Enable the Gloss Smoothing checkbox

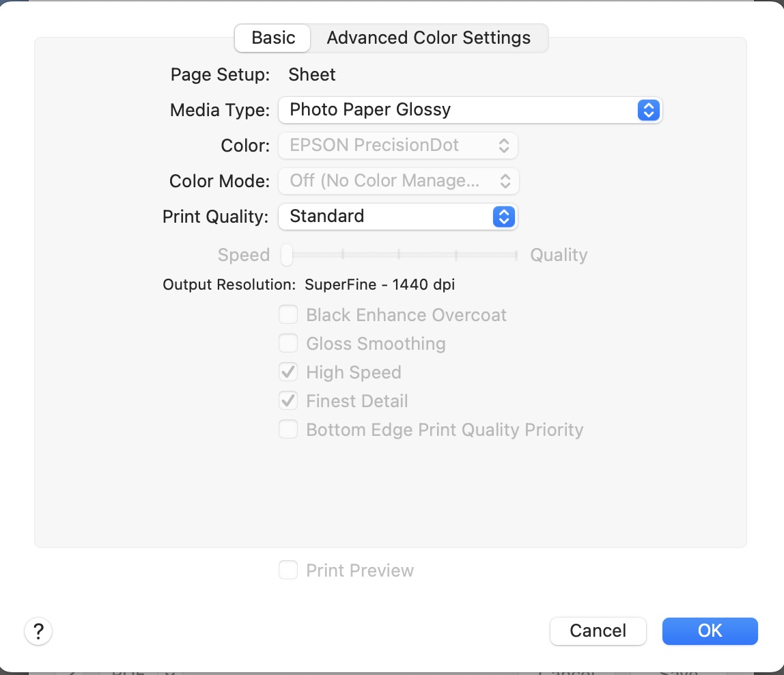click(x=288, y=343)
